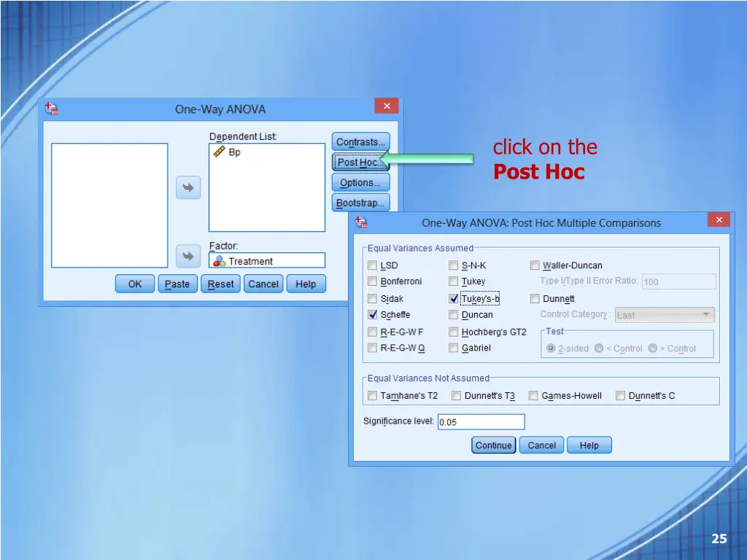Enable the Dunnett's C checkbox

[x=620, y=396]
